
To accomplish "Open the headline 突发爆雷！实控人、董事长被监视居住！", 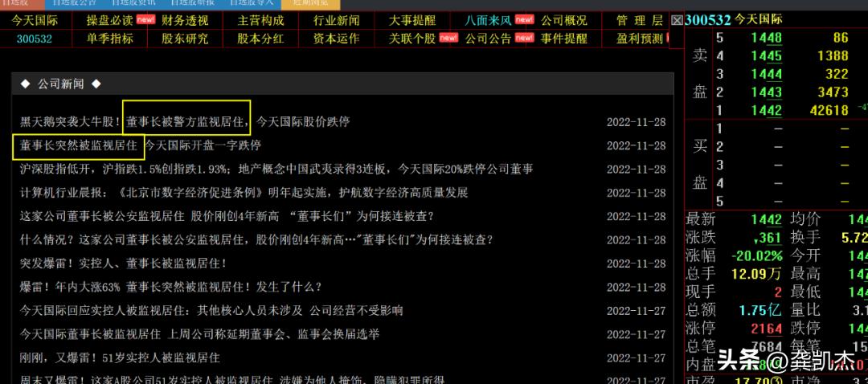I will [124, 264].
